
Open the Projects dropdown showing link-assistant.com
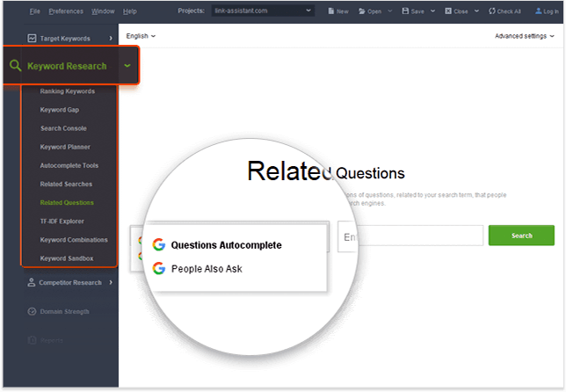click(x=263, y=11)
